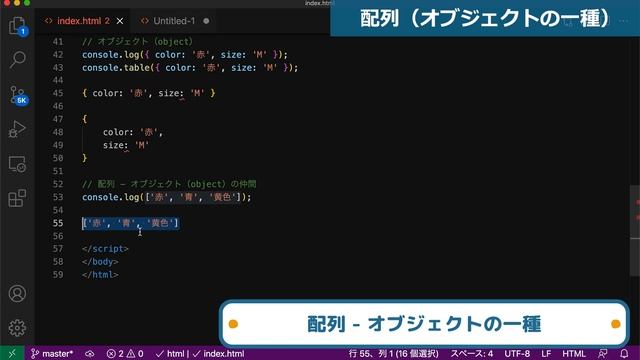Screen dimensions: 640x360
Task: Click the unsaved dot on Untitled-1 tab
Action: click(x=206, y=21)
